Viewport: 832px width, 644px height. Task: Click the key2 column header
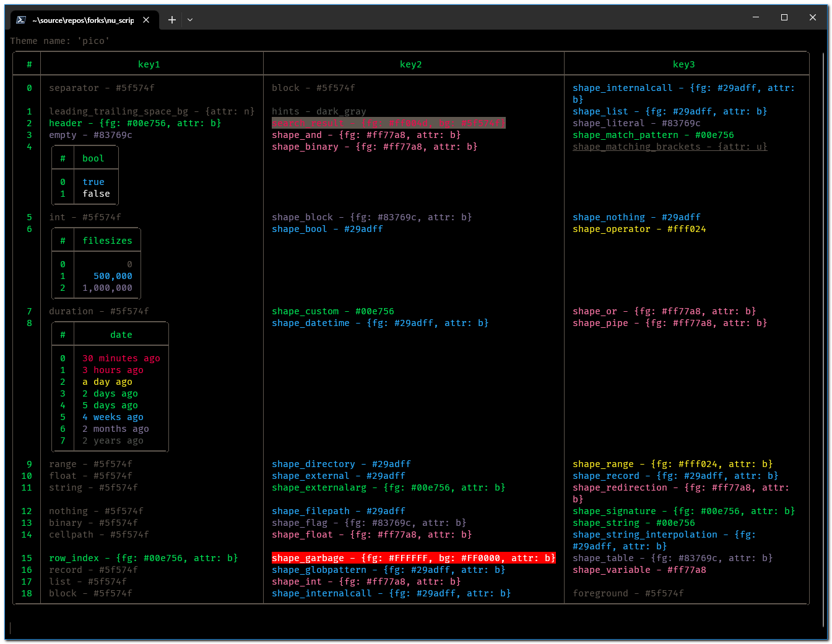[x=411, y=64]
